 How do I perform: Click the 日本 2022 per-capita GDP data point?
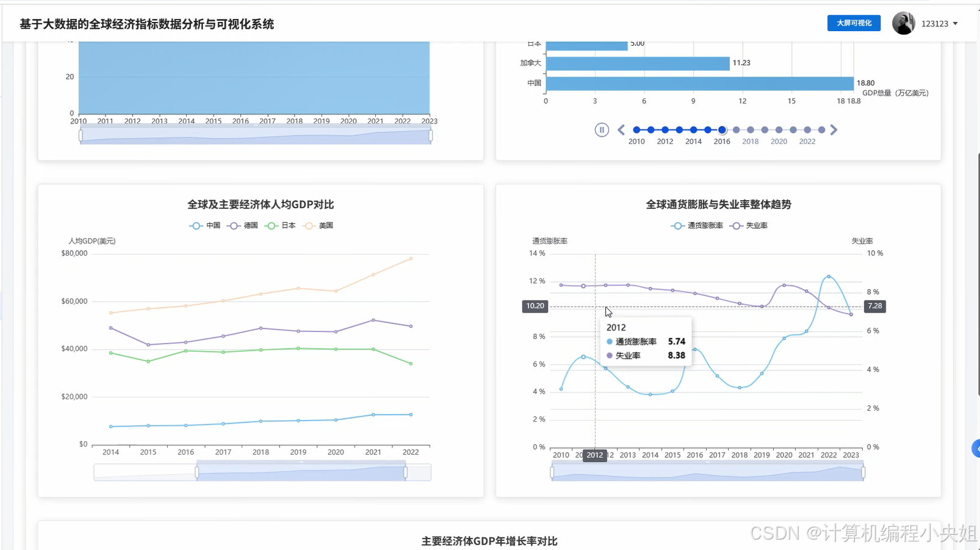[411, 364]
